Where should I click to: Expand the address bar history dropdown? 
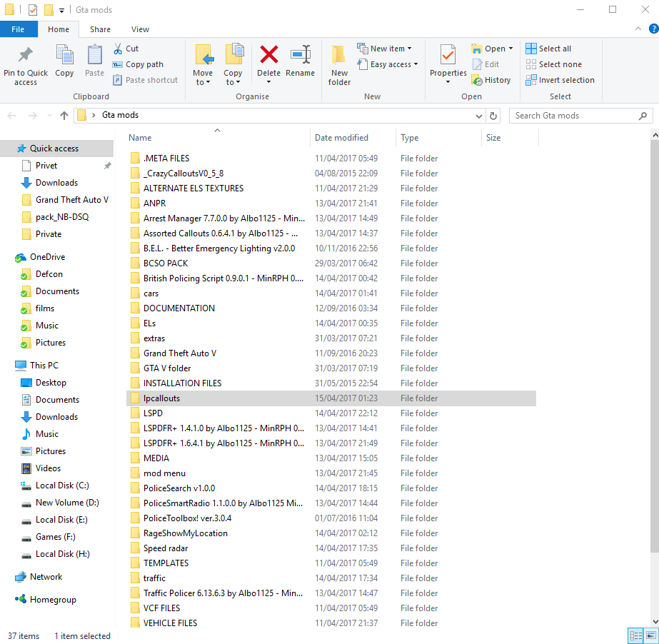point(478,116)
